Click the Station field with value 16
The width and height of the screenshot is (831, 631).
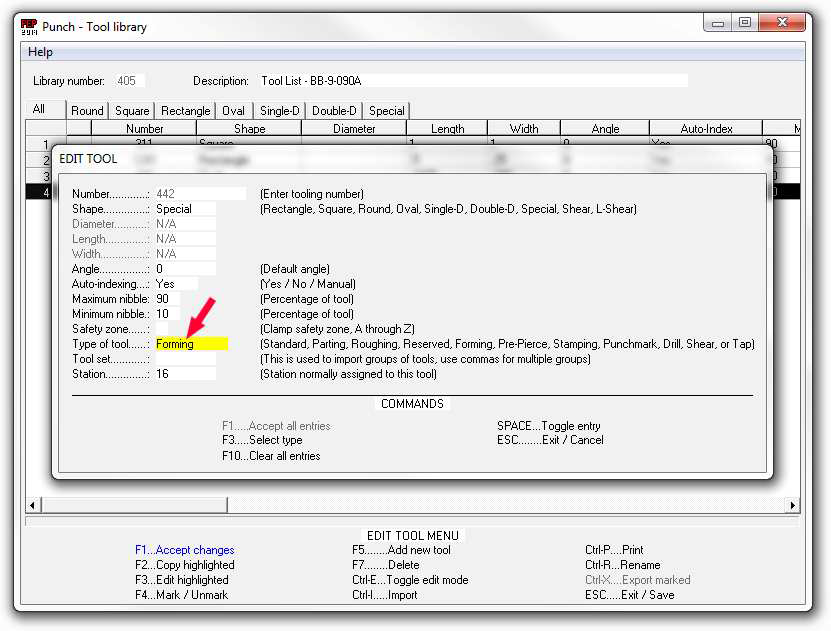(184, 374)
